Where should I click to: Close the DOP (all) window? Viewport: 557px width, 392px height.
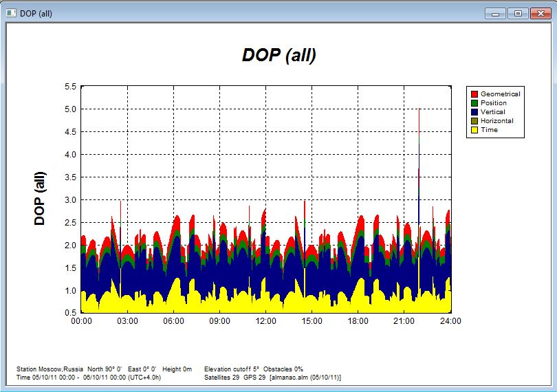click(540, 13)
